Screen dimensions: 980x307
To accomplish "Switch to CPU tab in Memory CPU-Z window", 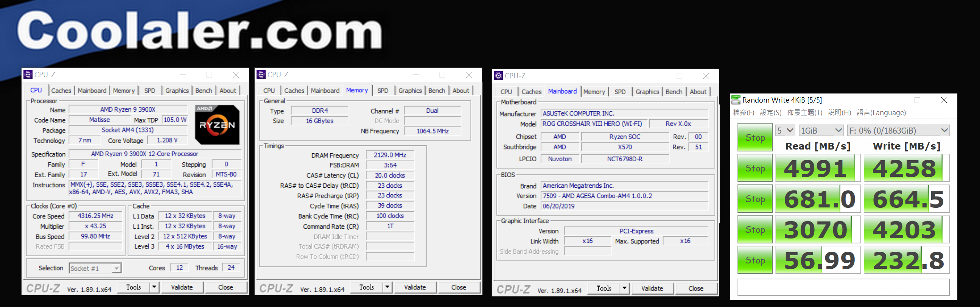I will click(x=269, y=90).
